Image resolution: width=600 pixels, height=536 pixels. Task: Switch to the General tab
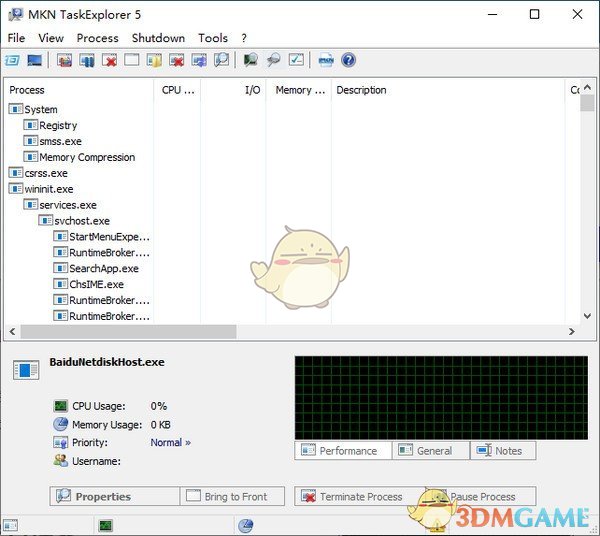point(430,451)
